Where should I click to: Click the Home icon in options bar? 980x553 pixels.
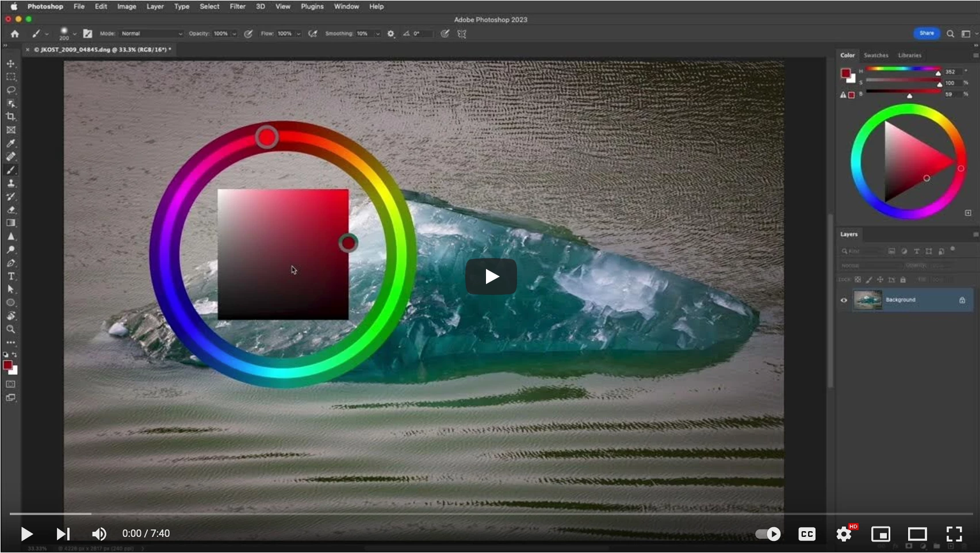(x=15, y=34)
